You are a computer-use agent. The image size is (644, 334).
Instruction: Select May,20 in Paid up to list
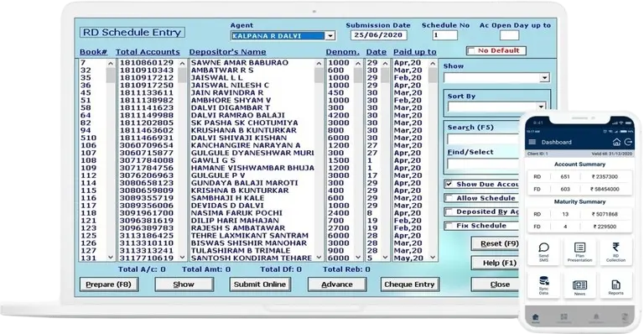click(408, 258)
